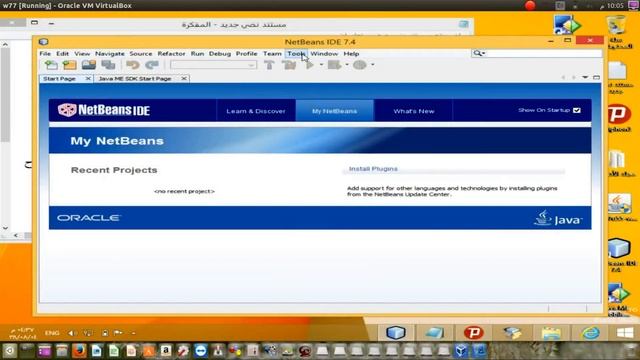Image resolution: width=640 pixels, height=360 pixels.
Task: Close the Java ME SDK Start Page tab
Action: [x=184, y=78]
